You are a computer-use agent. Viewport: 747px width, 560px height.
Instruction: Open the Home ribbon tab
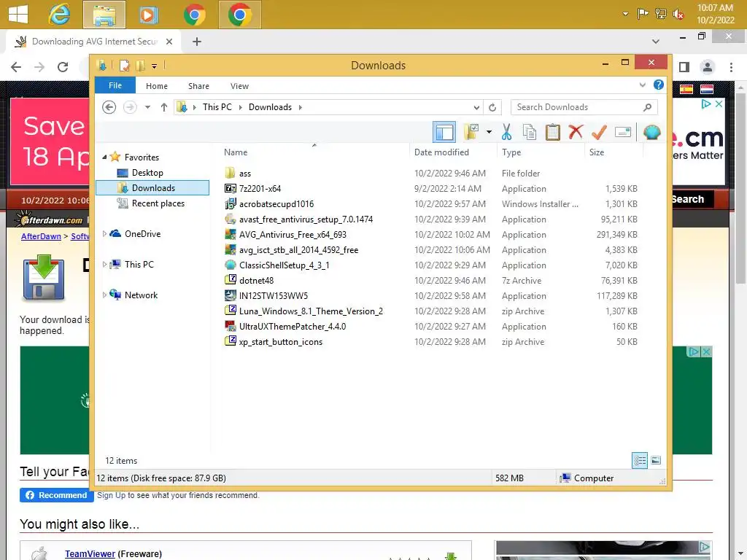[x=157, y=86]
